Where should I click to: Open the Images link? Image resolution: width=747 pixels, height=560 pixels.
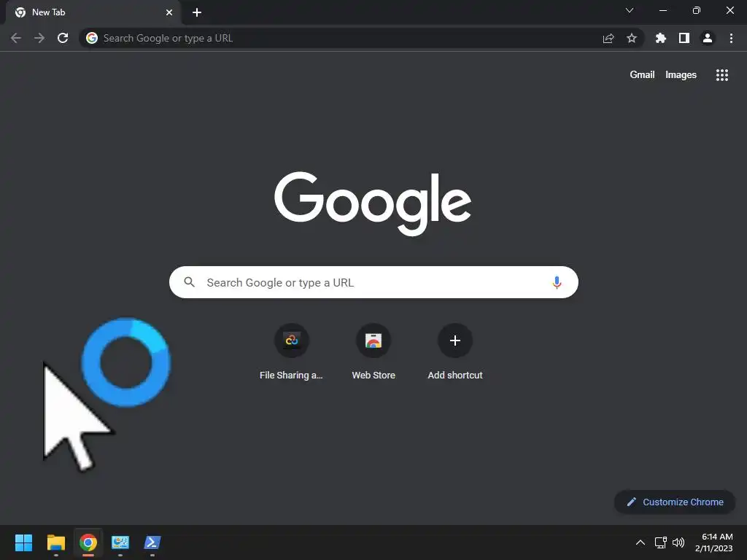681,75
